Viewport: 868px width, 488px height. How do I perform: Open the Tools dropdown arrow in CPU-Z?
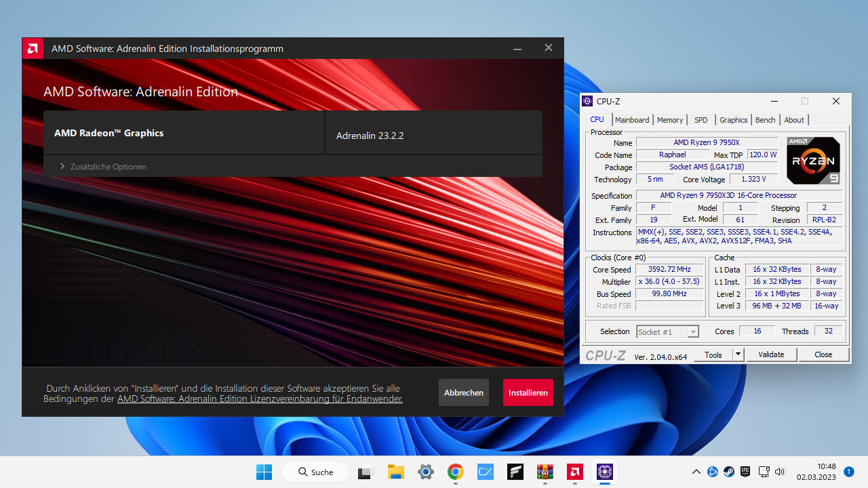[738, 354]
